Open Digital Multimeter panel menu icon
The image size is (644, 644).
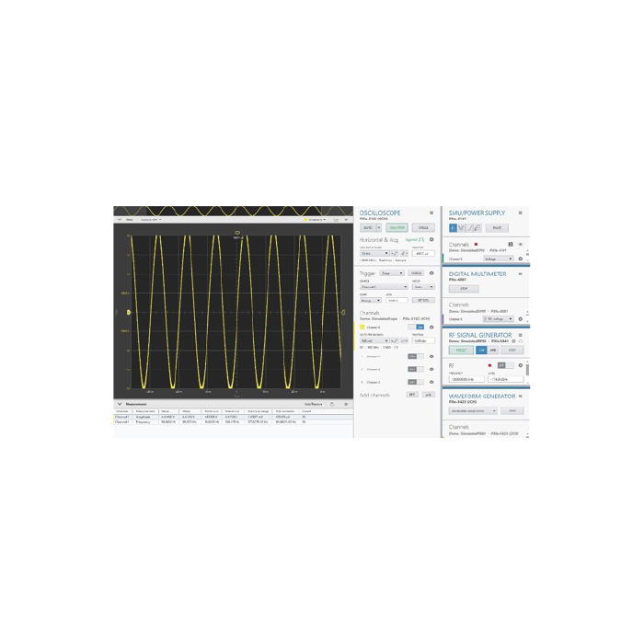(x=520, y=273)
